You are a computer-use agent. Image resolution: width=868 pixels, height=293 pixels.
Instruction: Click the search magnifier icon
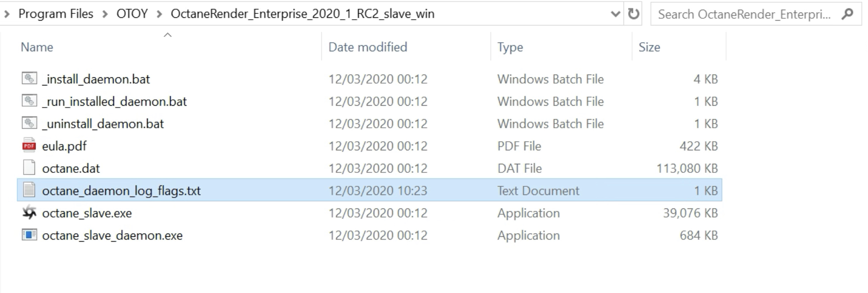[x=847, y=14]
